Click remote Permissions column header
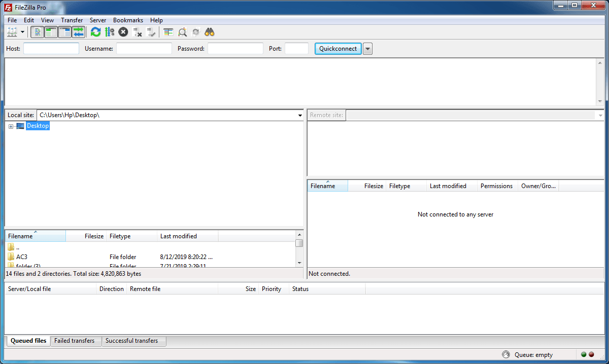Screen dimensions: 609x364 [x=497, y=186]
